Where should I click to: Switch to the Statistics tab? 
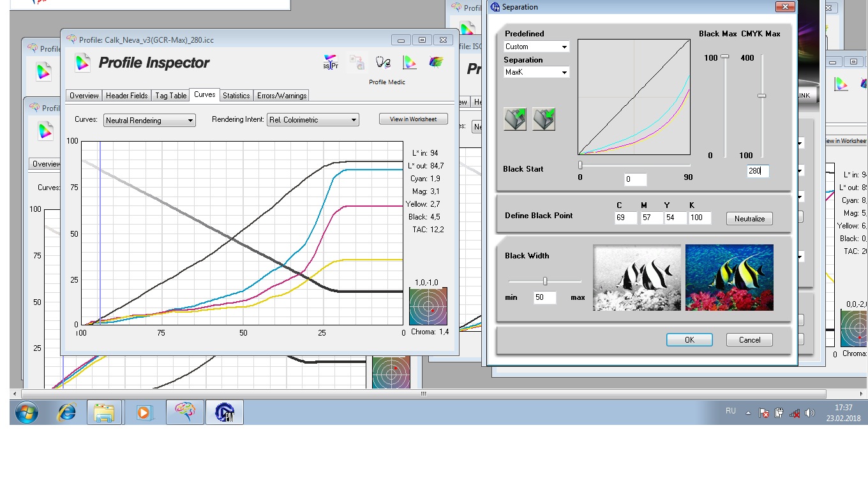coord(236,95)
